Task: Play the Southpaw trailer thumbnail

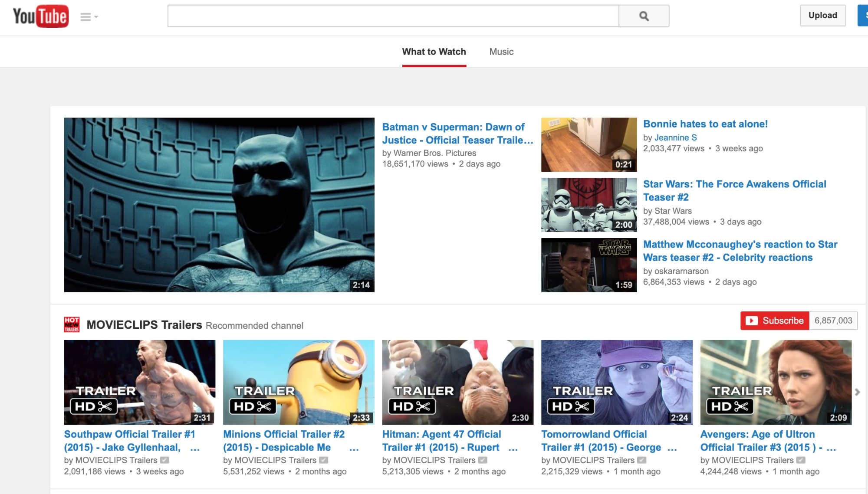Action: pos(139,382)
